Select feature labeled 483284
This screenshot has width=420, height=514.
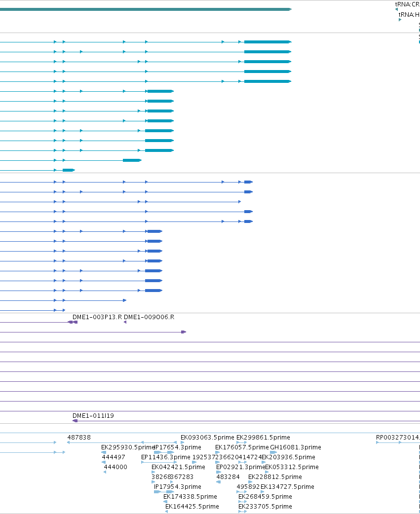(x=228, y=477)
